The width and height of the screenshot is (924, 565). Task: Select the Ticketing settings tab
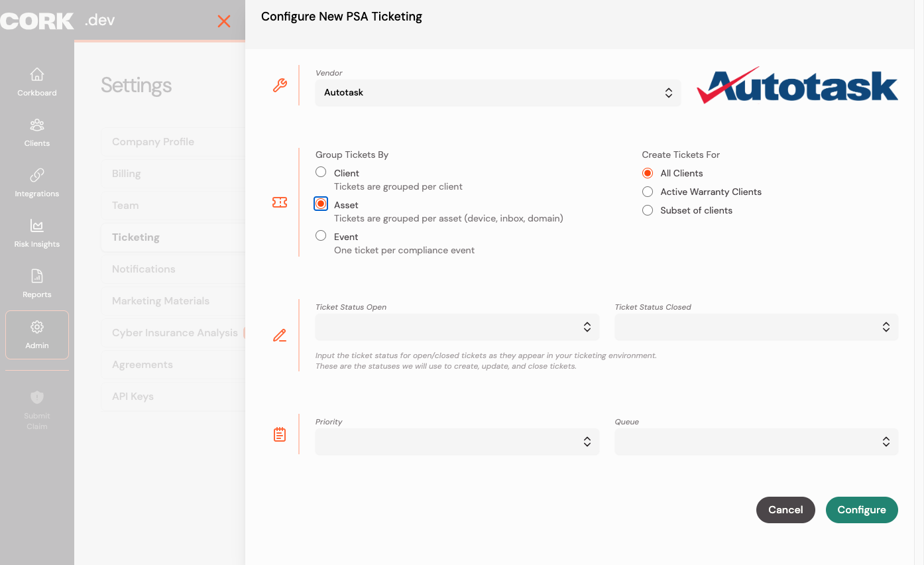pos(173,237)
